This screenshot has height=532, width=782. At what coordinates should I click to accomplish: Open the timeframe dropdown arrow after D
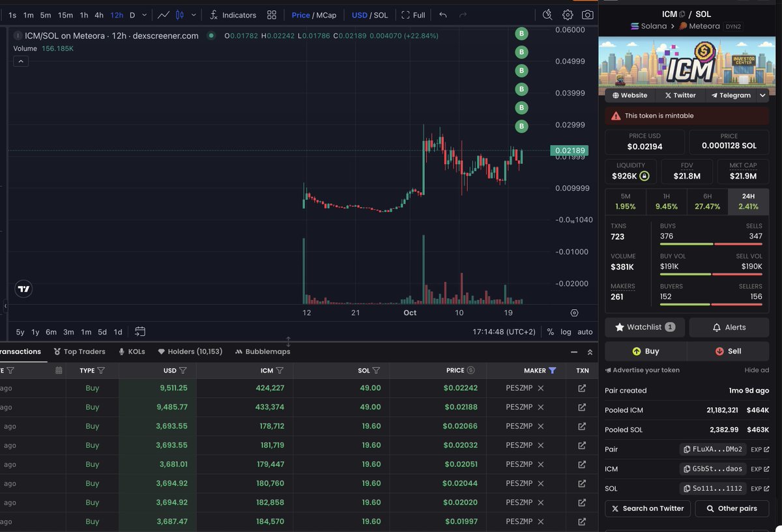pyautogui.click(x=145, y=15)
